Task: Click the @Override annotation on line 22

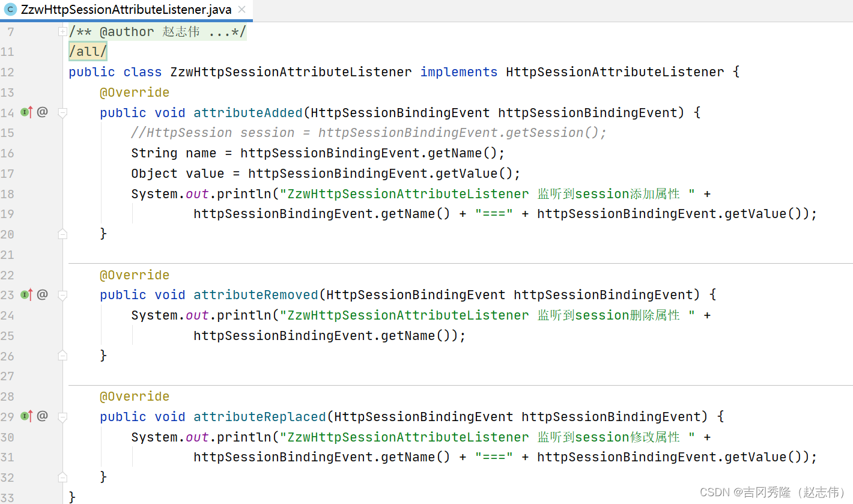Action: [135, 275]
